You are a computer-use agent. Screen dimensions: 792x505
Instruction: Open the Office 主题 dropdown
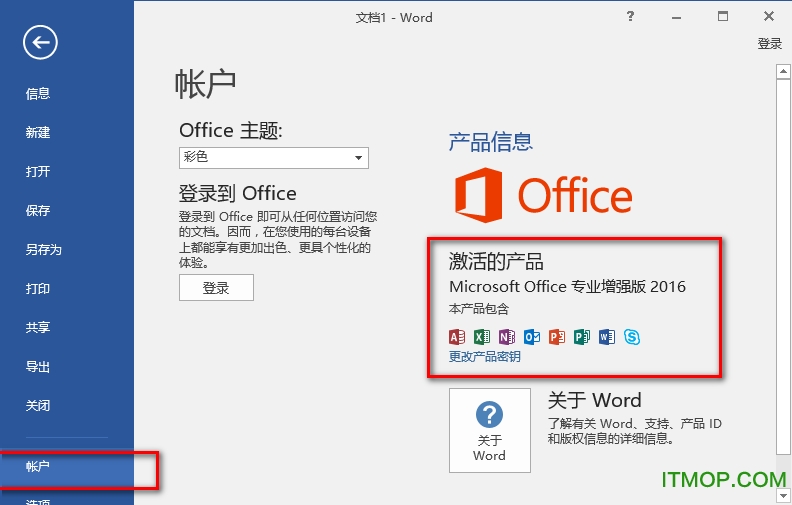tap(358, 158)
